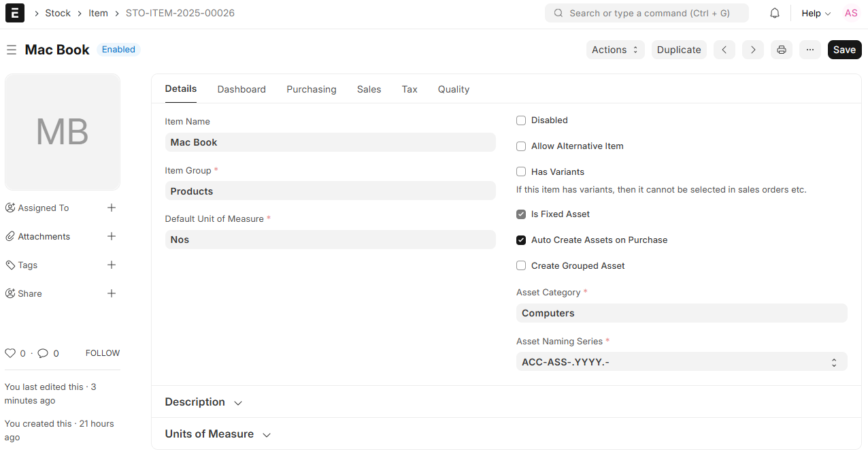868x458 pixels.
Task: Add an assignee with plus icon
Action: pyautogui.click(x=112, y=208)
